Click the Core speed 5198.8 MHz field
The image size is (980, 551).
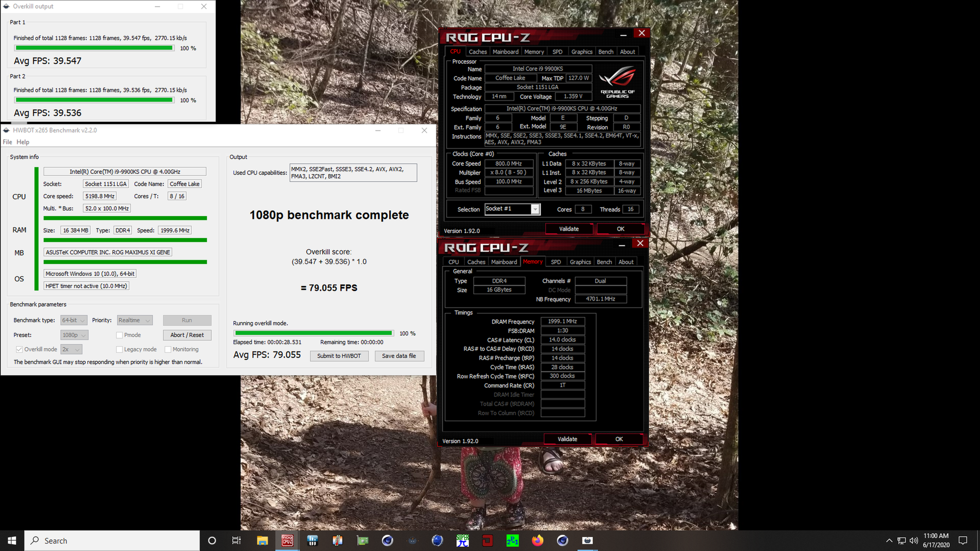[x=100, y=196]
